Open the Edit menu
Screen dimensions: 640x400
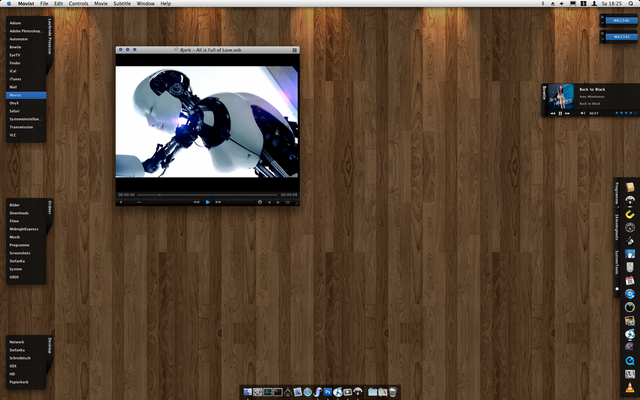(58, 3)
